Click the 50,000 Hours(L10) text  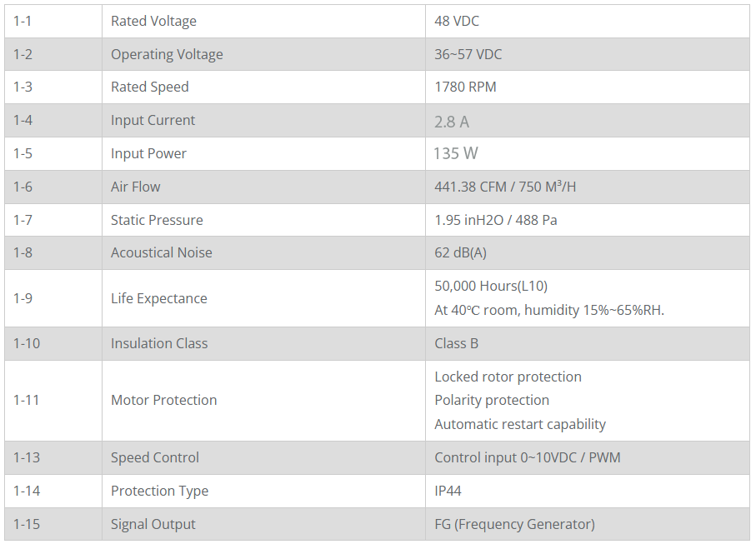click(491, 286)
